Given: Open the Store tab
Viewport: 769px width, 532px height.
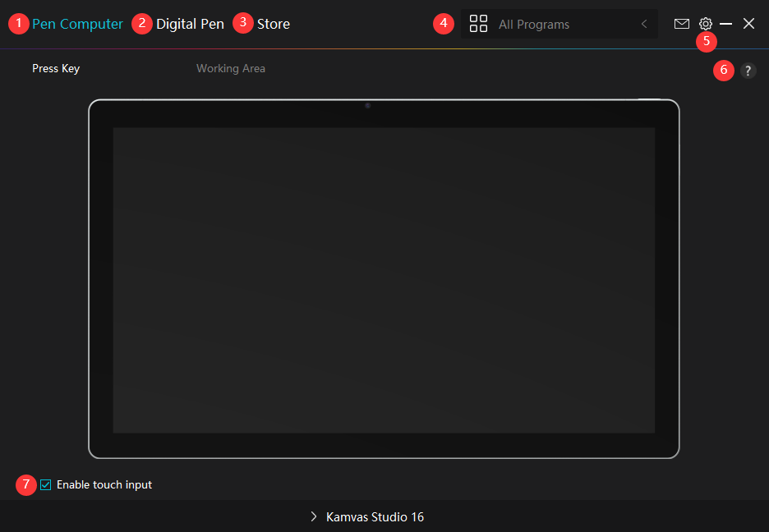Looking at the screenshot, I should click(x=273, y=24).
